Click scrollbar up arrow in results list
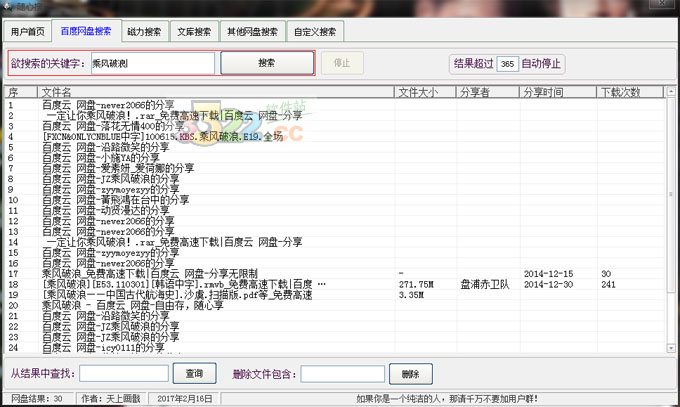Viewport: 680px width, 407px height. tap(671, 92)
